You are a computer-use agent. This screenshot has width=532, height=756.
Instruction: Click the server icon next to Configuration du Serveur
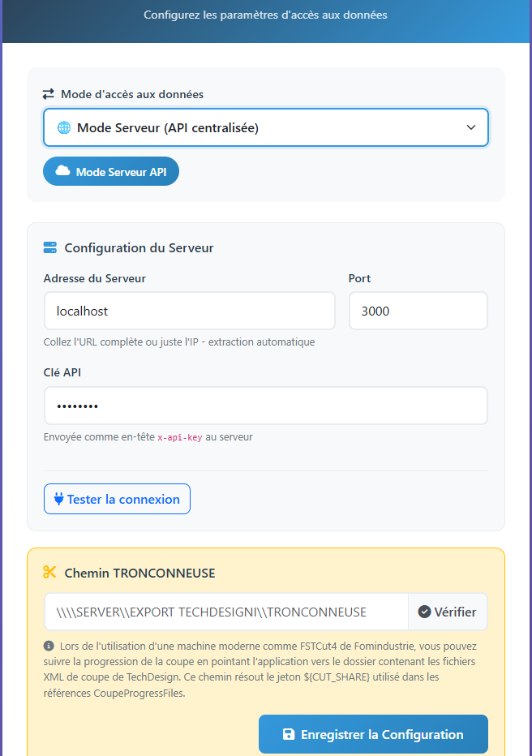(50, 248)
